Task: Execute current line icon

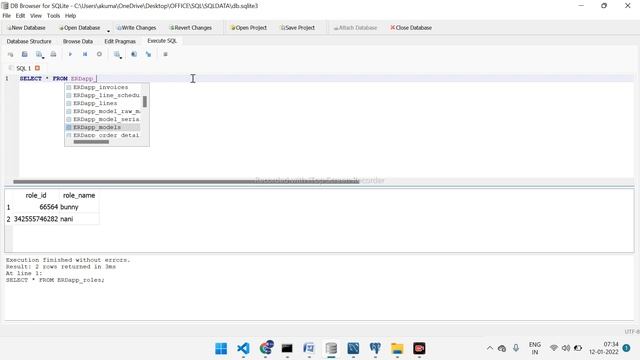Action: 85,54
